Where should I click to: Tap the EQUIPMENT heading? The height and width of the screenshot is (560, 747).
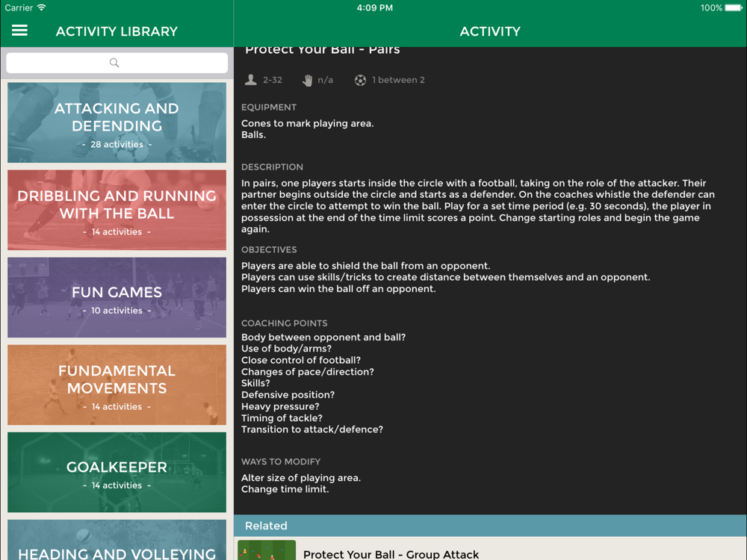269,107
